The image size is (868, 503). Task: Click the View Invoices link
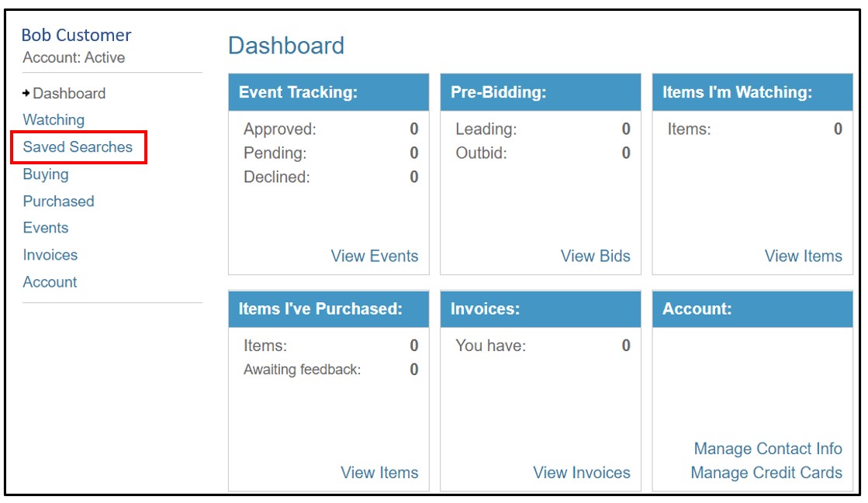point(582,473)
